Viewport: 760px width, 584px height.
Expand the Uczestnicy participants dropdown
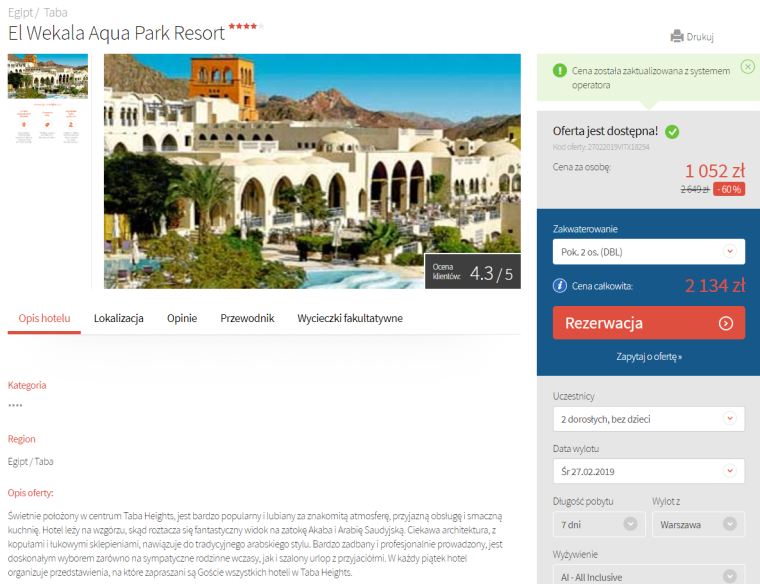(649, 419)
